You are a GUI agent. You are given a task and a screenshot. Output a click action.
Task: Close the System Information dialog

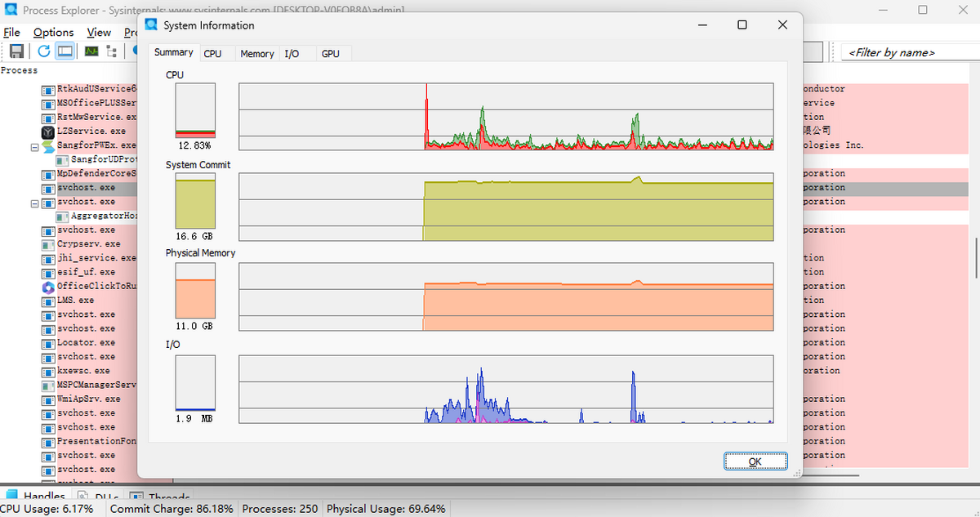point(783,25)
